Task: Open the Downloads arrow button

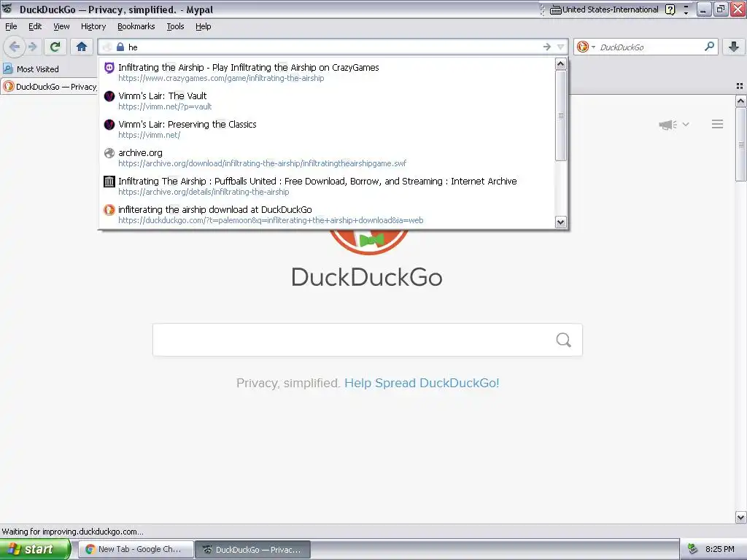Action: point(734,47)
